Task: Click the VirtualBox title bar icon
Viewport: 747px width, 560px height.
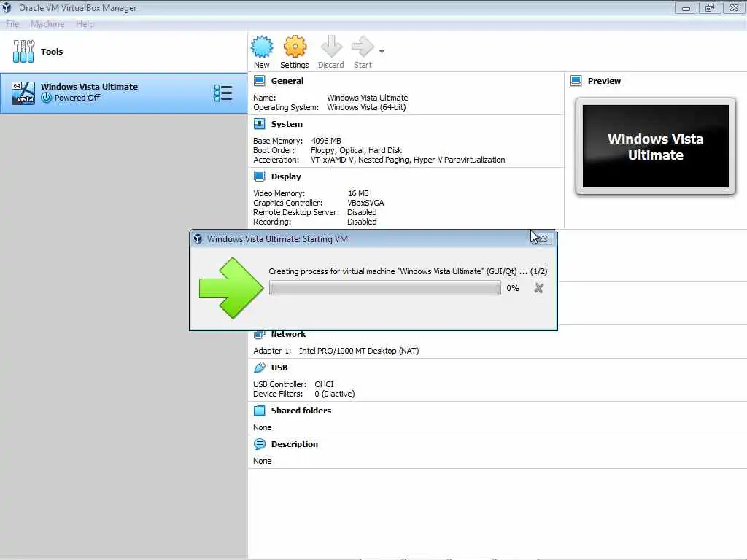Action: pos(7,7)
